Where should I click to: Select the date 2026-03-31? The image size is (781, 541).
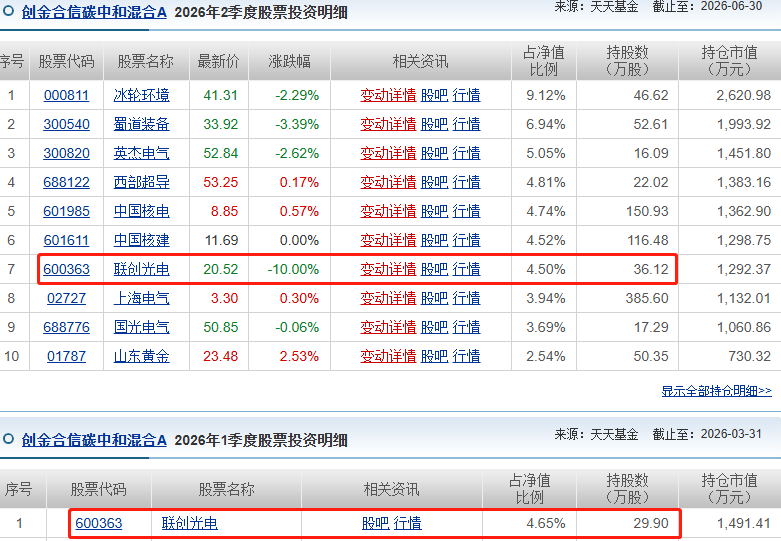click(x=731, y=434)
